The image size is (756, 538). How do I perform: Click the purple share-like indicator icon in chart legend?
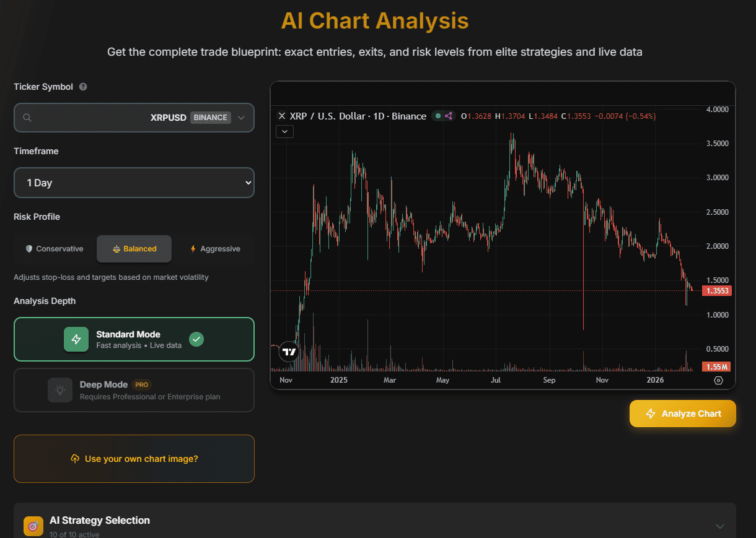click(449, 116)
